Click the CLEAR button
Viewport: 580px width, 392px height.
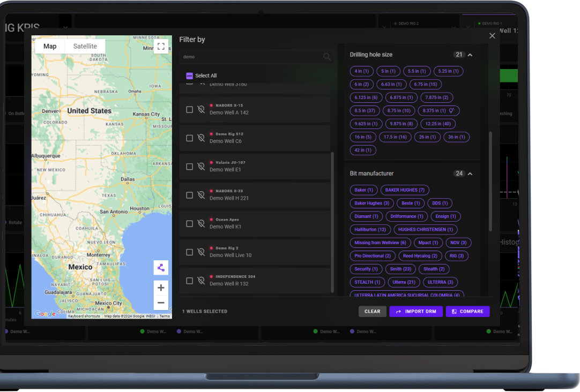tap(372, 311)
